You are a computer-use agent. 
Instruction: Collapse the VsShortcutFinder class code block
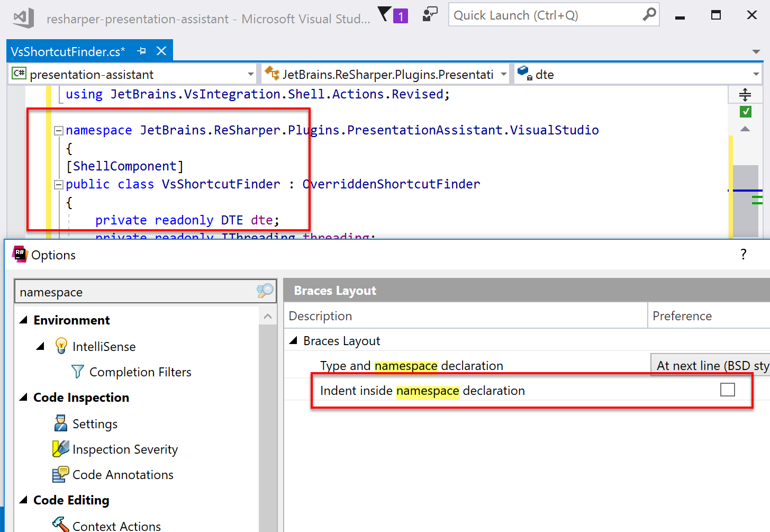click(x=59, y=185)
